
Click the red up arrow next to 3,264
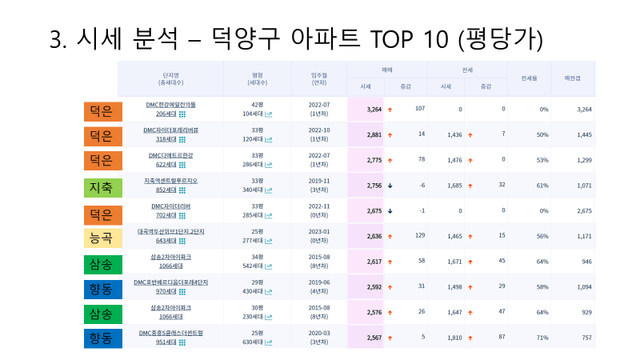[x=390, y=110]
